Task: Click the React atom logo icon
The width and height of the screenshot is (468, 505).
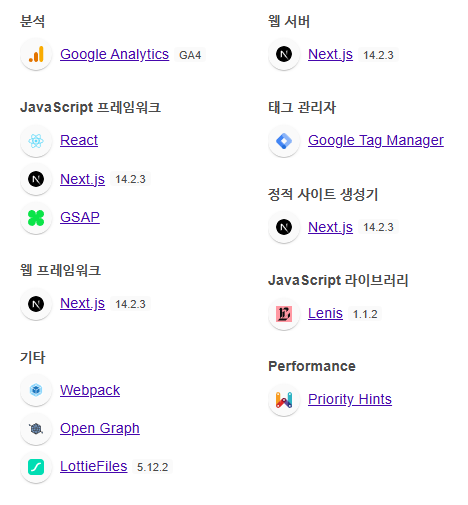Action: [36, 141]
